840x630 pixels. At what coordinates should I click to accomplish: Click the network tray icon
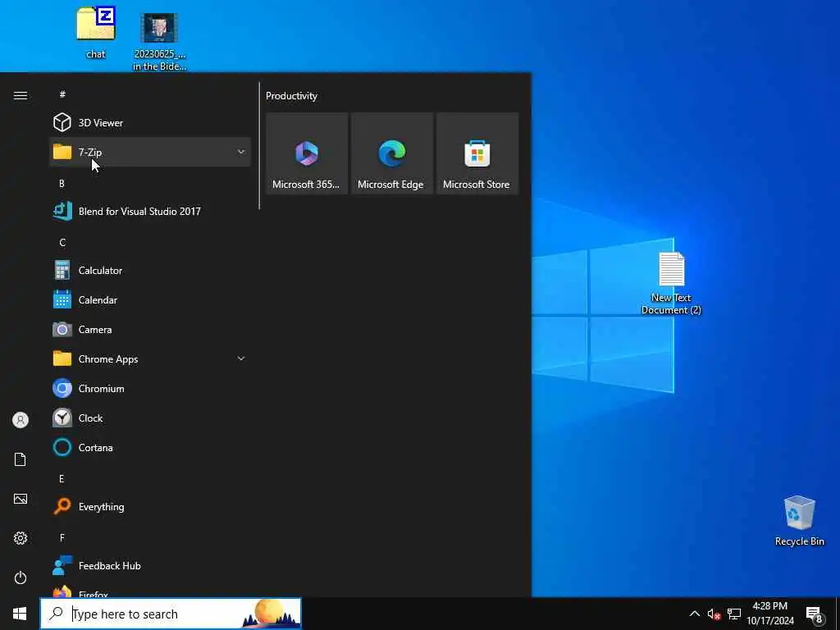coord(734,614)
